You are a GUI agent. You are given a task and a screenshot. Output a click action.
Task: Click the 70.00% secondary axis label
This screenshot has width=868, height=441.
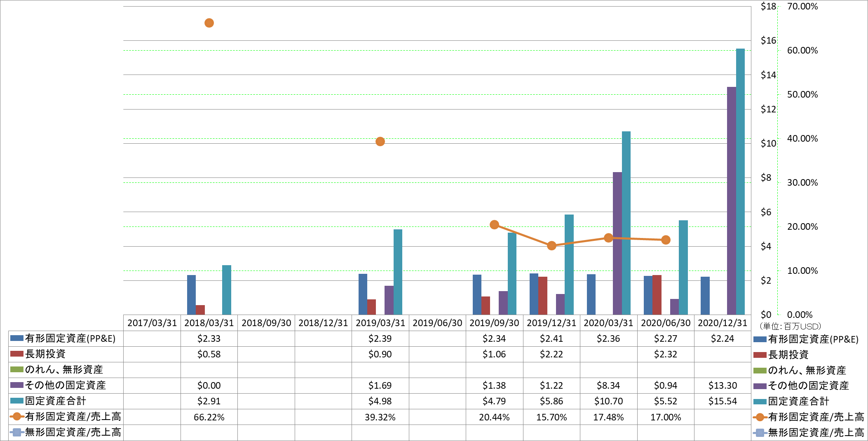tap(802, 6)
